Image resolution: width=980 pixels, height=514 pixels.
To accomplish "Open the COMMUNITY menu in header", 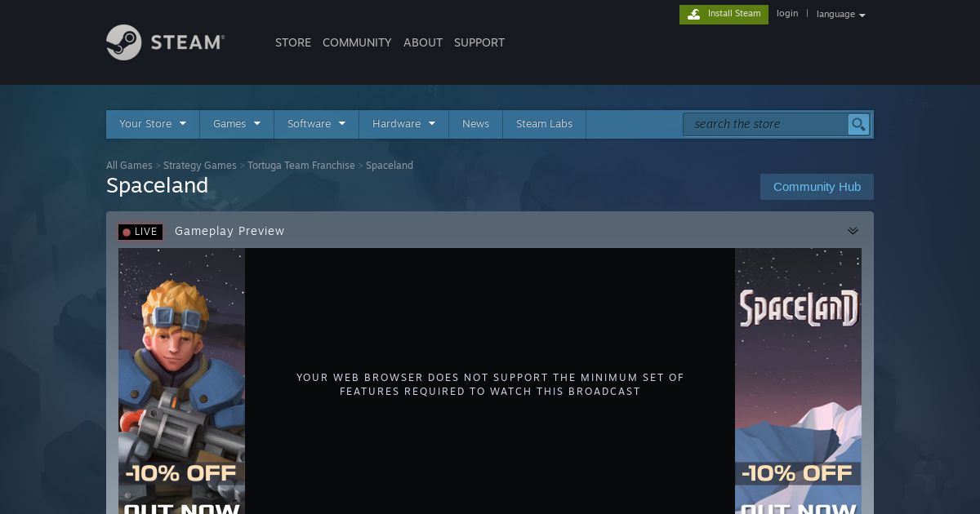I will (357, 42).
